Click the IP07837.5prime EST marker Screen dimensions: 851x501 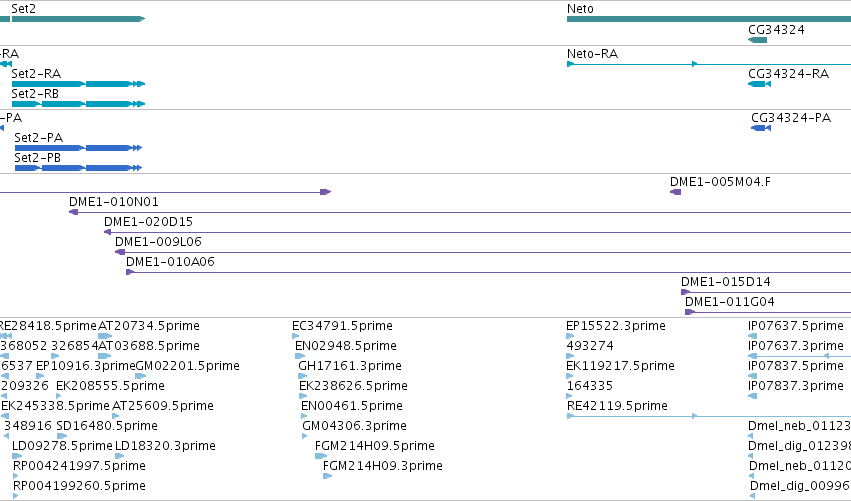coord(752,376)
